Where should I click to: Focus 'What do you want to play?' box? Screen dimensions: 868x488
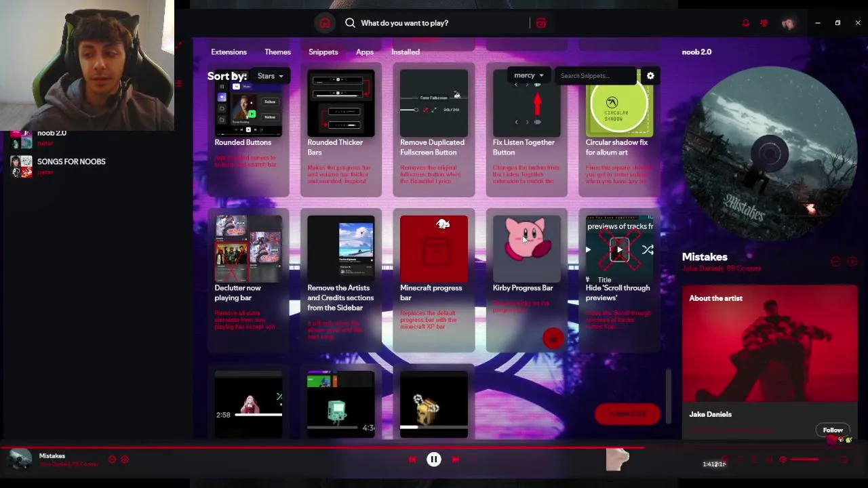[x=439, y=23]
